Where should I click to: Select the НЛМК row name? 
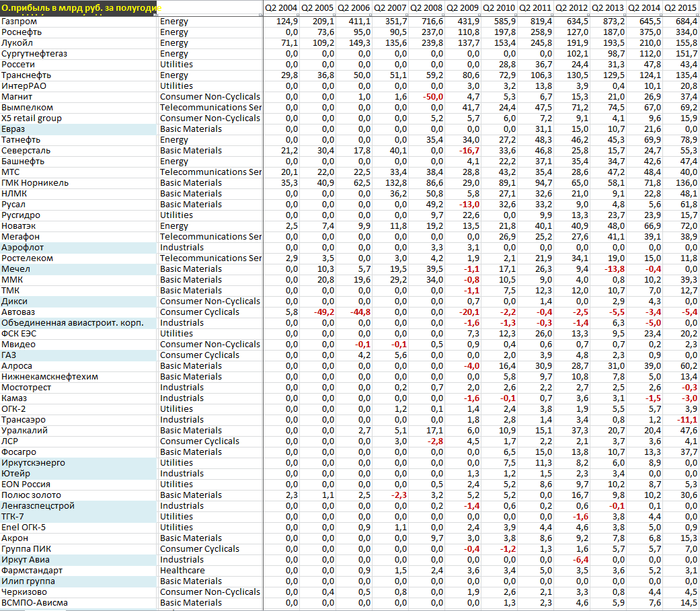pos(79,193)
